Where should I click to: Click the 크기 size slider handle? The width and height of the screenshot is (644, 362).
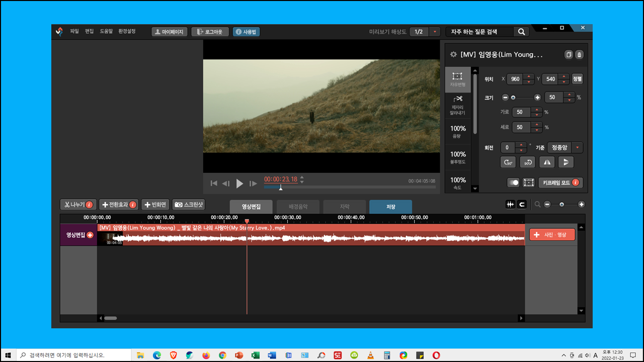point(513,97)
